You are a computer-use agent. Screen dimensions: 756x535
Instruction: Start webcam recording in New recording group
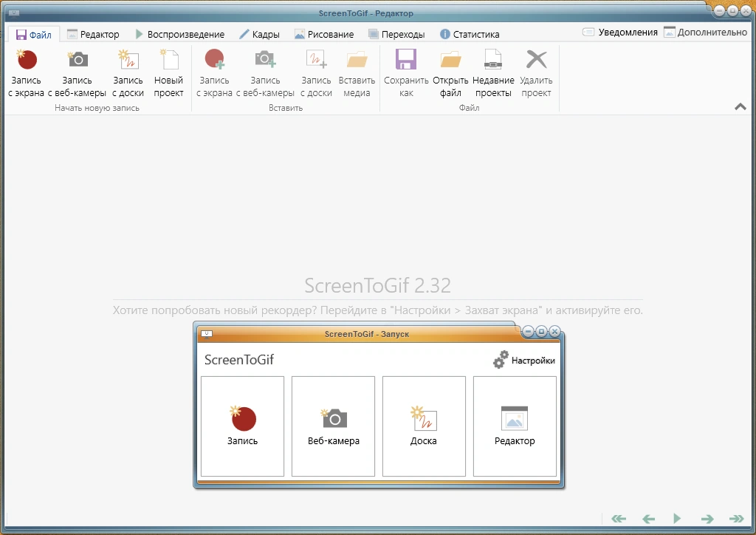point(77,73)
